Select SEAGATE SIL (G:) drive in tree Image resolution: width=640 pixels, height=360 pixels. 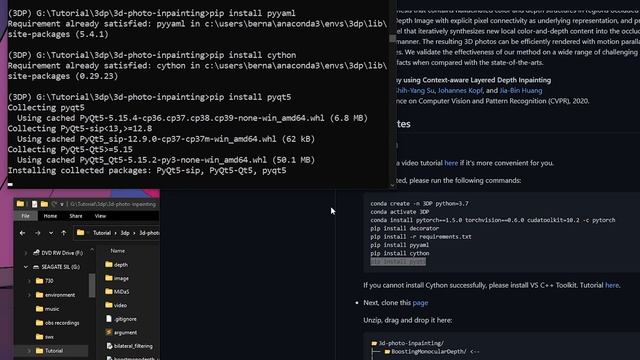(x=60, y=267)
